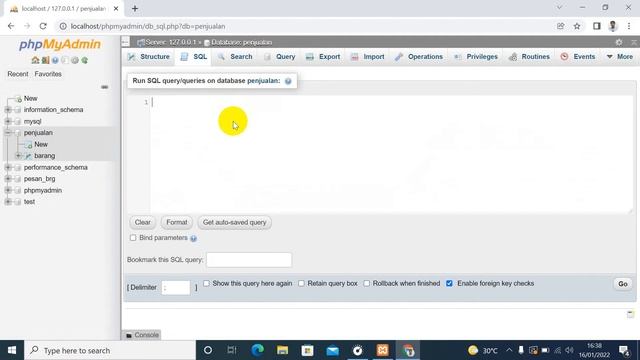Open the Export tab

coord(323,57)
